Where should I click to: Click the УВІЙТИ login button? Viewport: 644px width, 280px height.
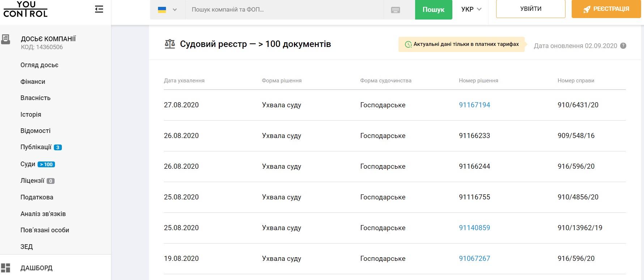tap(530, 9)
